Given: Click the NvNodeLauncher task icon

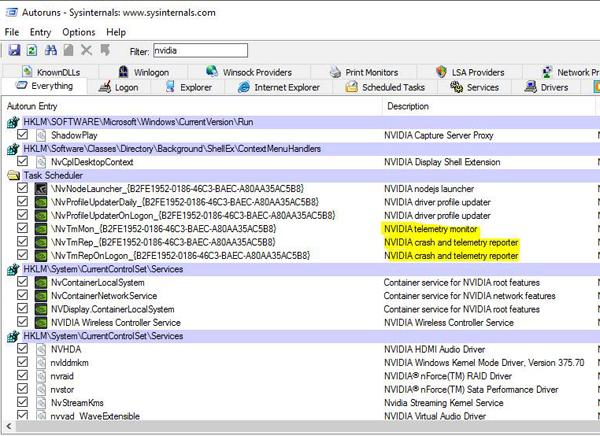Looking at the screenshot, I should [41, 189].
